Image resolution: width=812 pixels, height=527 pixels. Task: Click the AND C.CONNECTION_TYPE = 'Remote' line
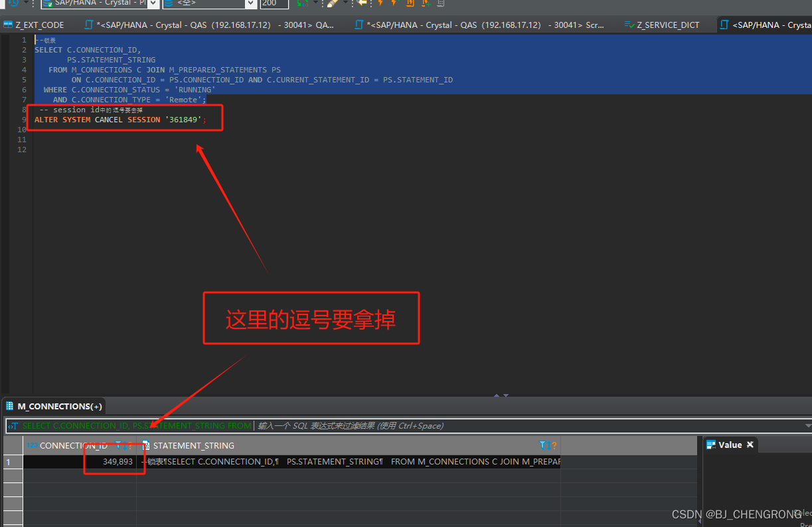coord(129,100)
